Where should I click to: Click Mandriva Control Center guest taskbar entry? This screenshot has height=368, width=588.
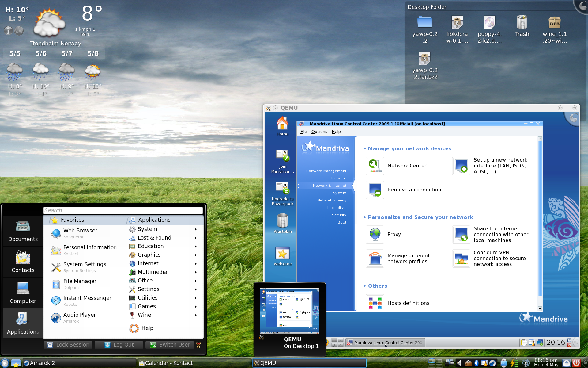click(x=386, y=343)
